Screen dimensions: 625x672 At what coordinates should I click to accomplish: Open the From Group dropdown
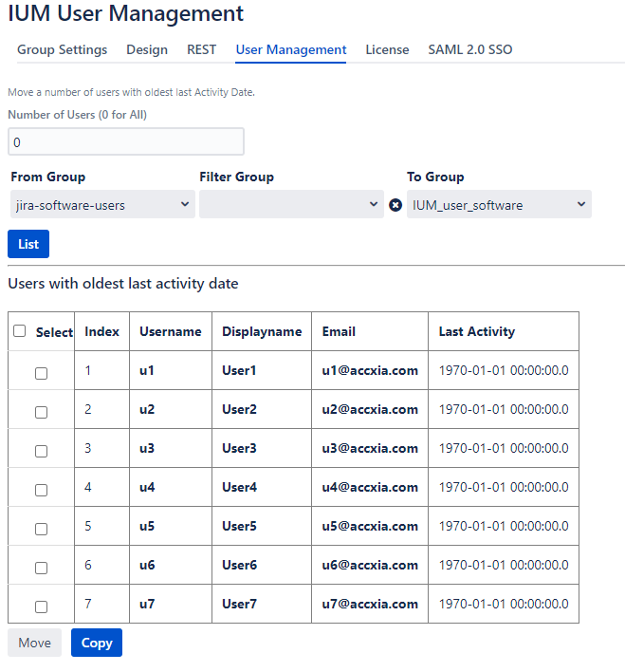(101, 205)
